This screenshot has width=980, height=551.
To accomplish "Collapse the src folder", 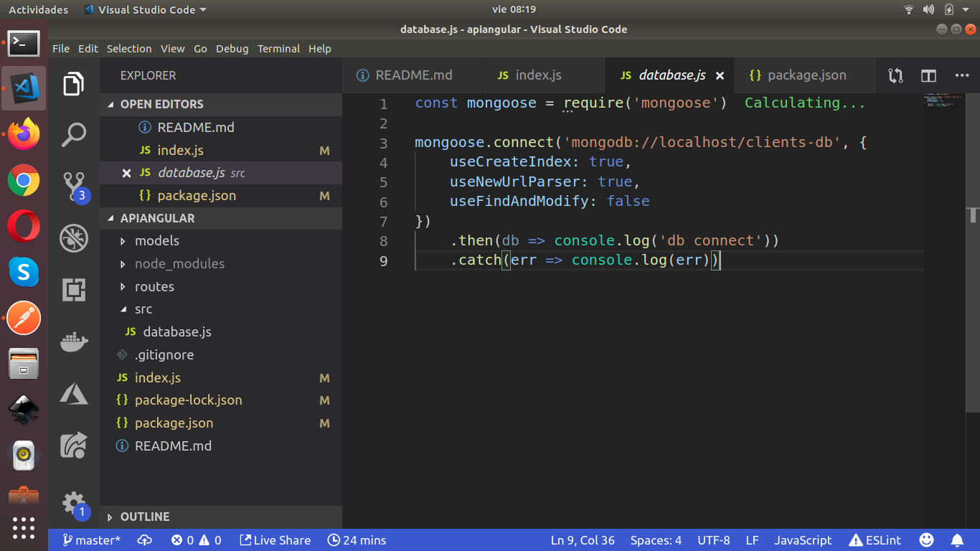I will point(221,309).
